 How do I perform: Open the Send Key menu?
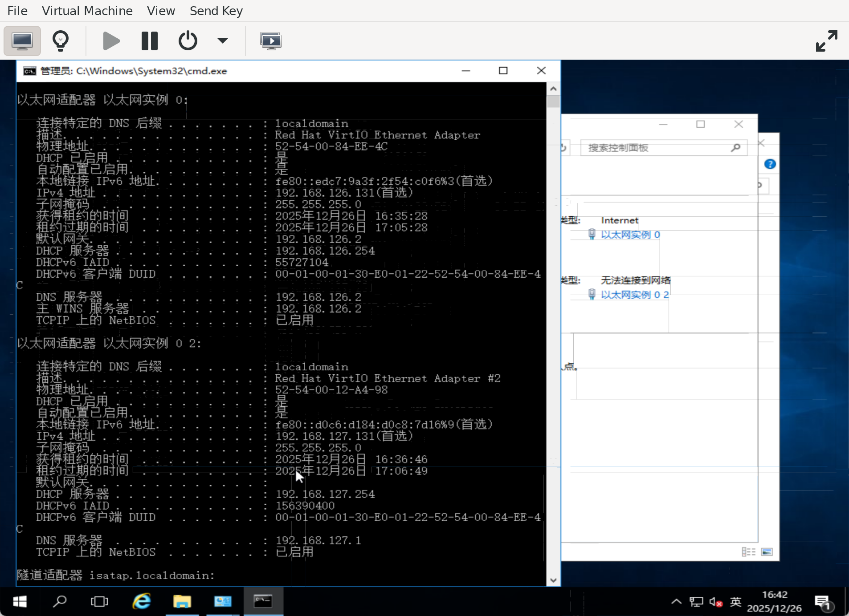point(216,11)
